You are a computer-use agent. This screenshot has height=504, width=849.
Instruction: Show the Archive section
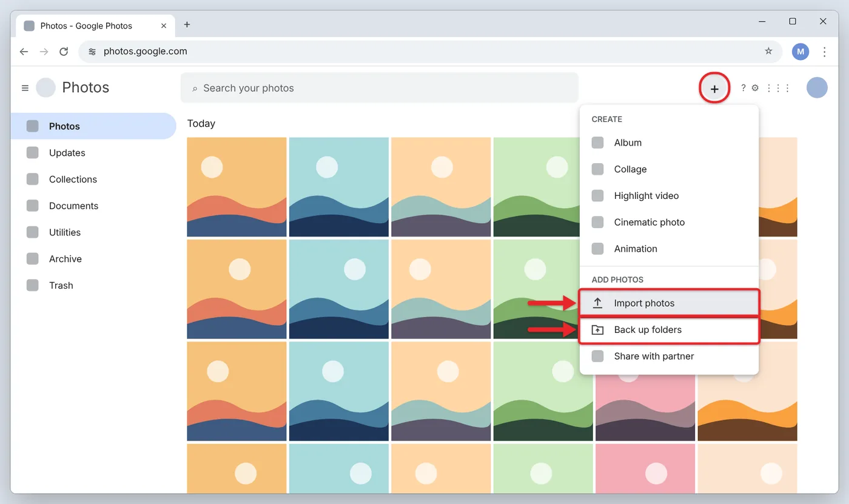click(x=93, y=259)
